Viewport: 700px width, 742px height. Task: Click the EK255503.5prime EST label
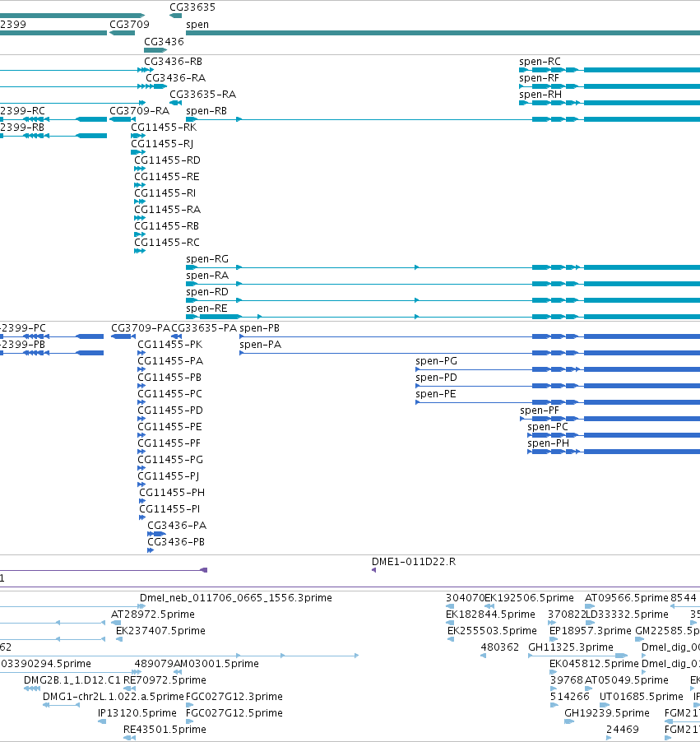coord(492,631)
